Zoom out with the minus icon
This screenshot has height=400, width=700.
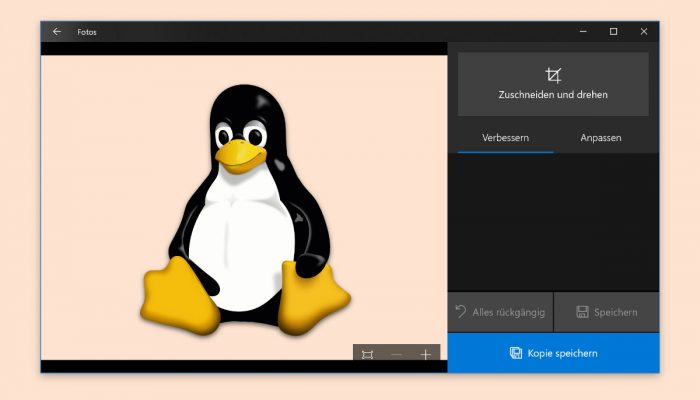coord(396,354)
